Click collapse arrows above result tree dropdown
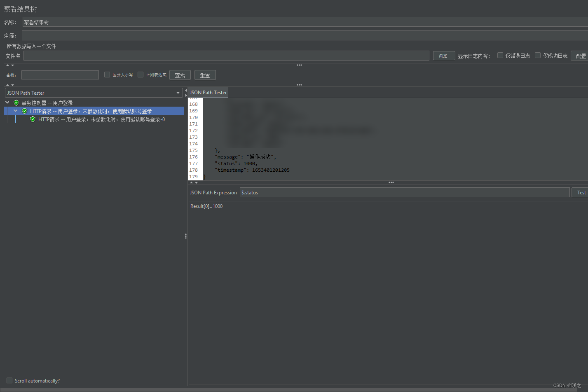 (x=10, y=85)
